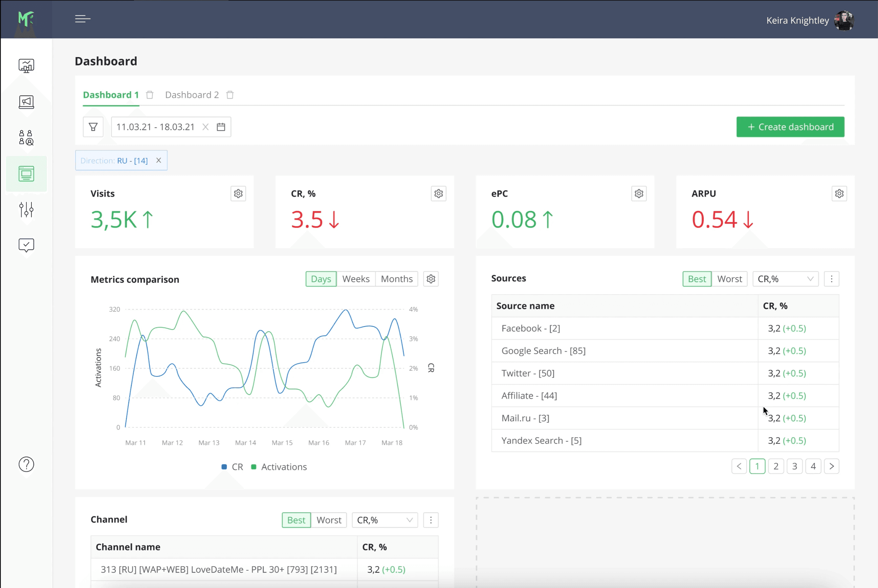This screenshot has width=878, height=588.
Task: Switch Metrics comparison to Months
Action: click(397, 279)
